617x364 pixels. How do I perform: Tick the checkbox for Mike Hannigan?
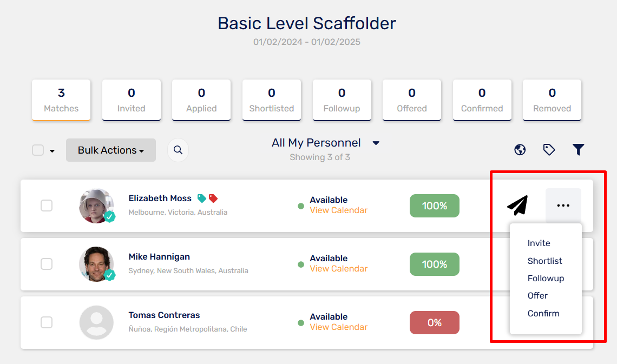coord(47,264)
